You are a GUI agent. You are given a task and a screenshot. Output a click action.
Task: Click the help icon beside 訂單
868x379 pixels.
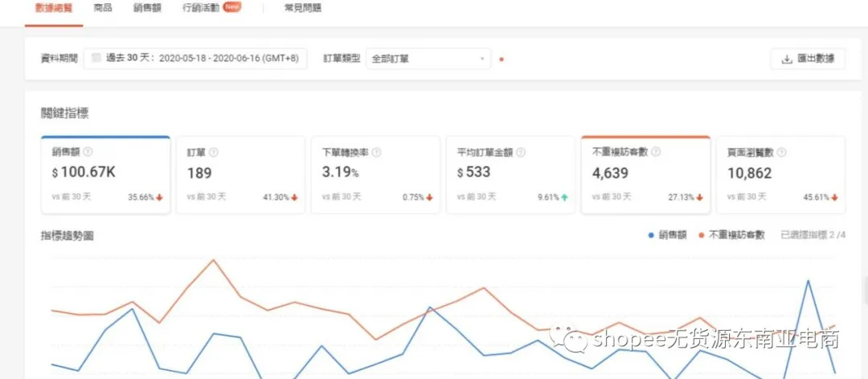tap(214, 152)
